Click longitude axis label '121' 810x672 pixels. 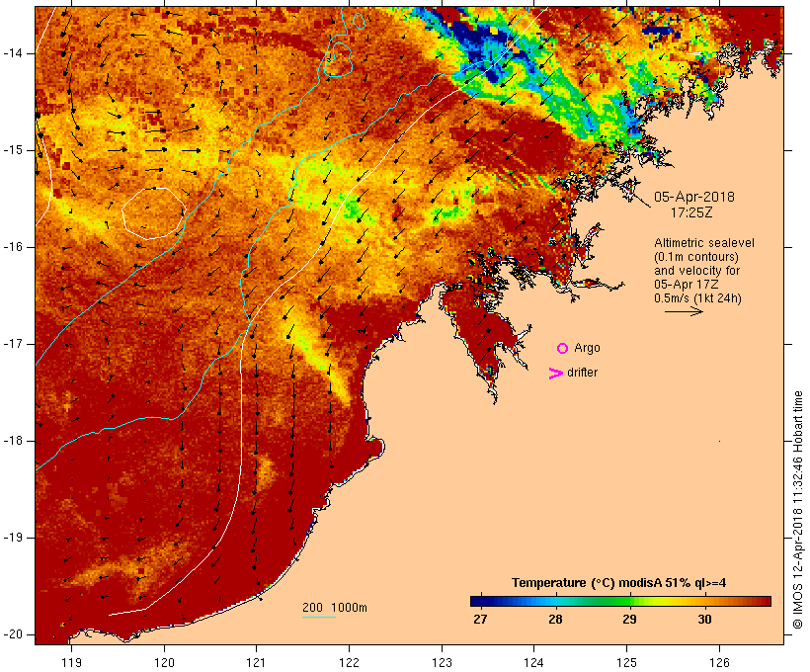(x=256, y=662)
